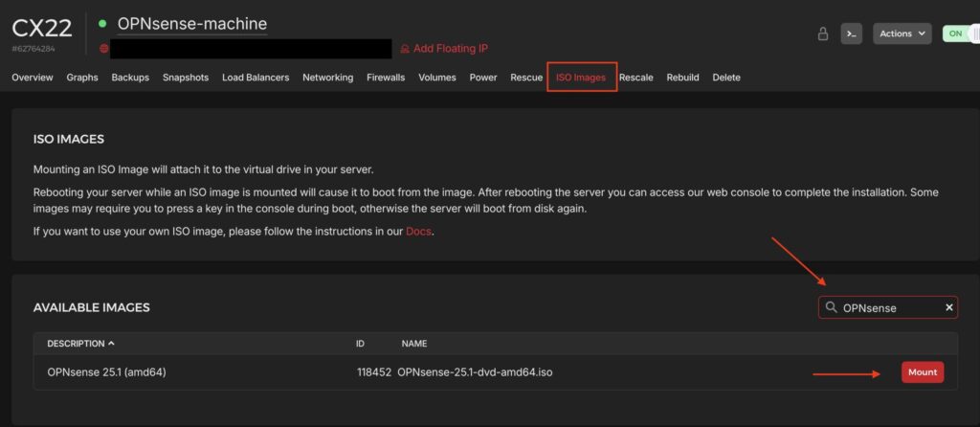Open the Firewalls tab
980x427 pixels.
[x=386, y=78]
